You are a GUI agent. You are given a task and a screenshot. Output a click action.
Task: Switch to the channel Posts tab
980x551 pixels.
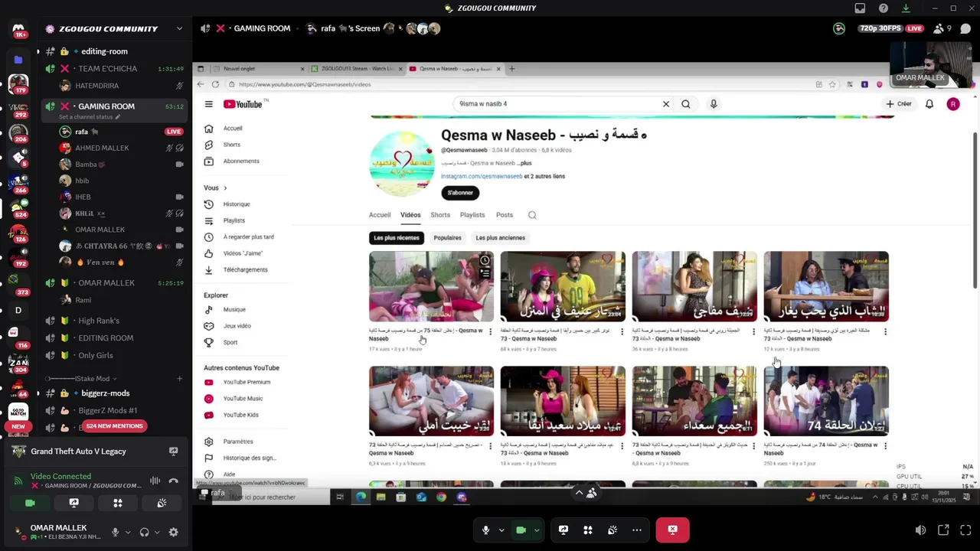(x=505, y=215)
